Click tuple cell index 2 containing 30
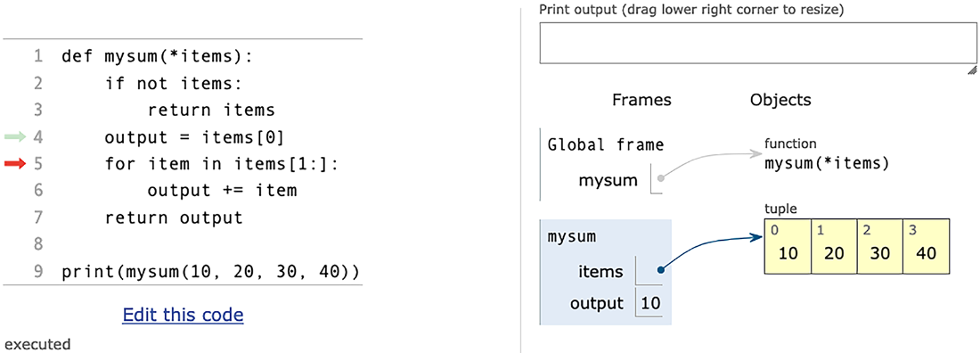The image size is (980, 353). (x=880, y=247)
